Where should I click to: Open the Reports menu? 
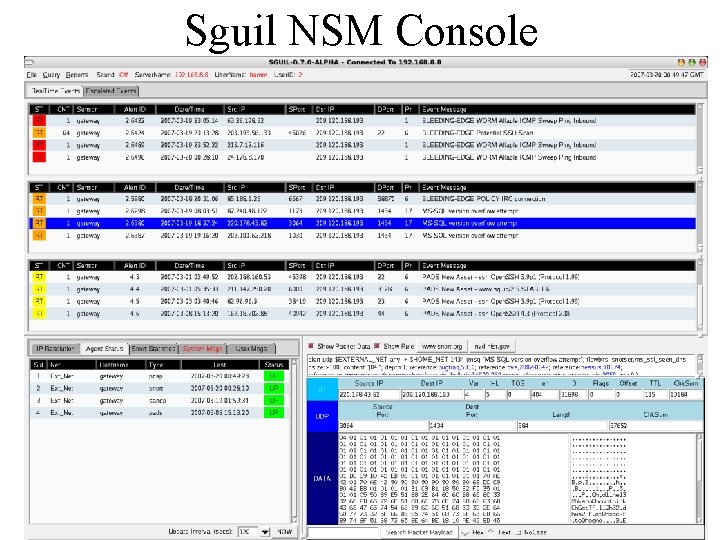point(77,74)
